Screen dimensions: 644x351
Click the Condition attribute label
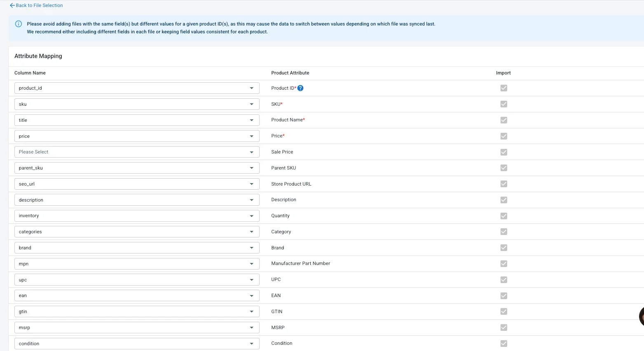[282, 343]
